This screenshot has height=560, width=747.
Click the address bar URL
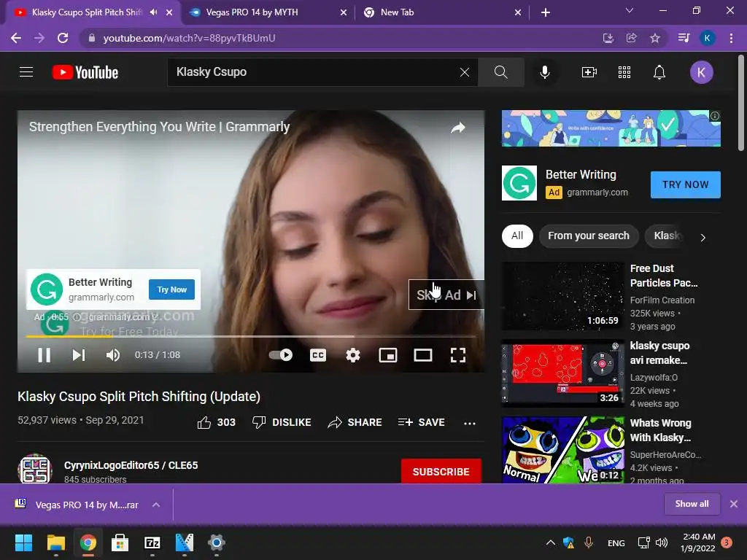point(189,38)
